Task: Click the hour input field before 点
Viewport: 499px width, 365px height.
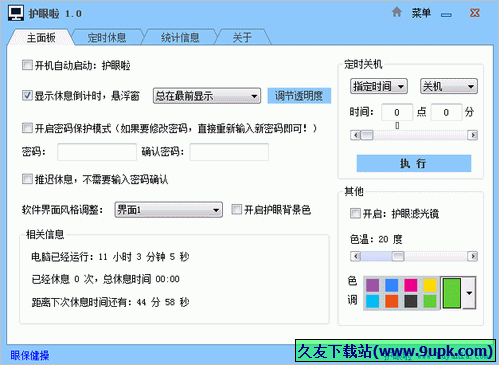Action: pos(397,112)
